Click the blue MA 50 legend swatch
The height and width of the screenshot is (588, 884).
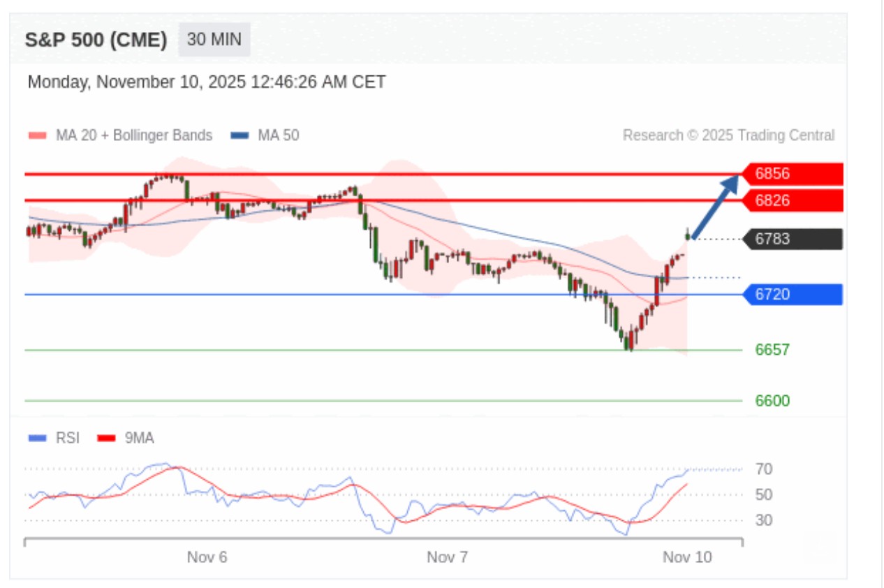[x=240, y=135]
